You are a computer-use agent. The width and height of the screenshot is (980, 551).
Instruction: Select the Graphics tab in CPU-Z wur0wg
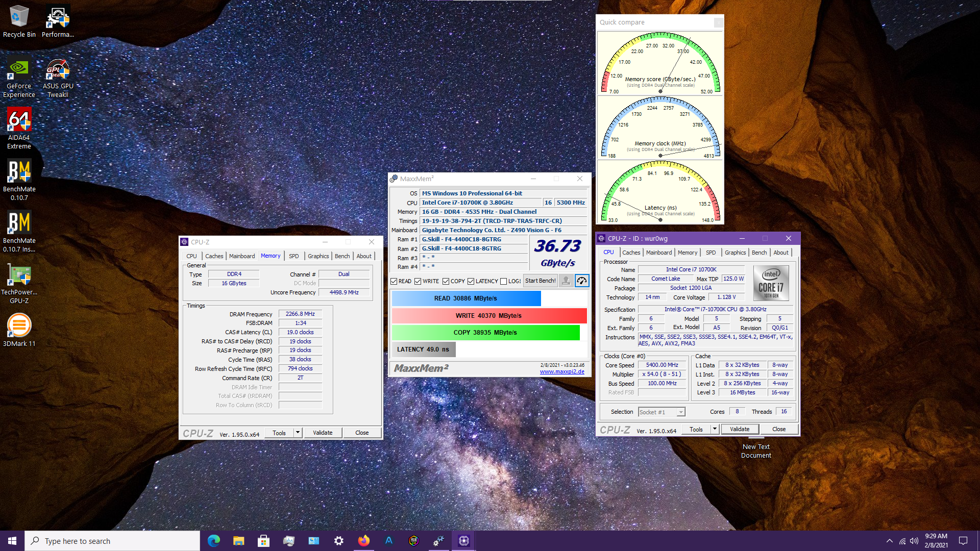tap(735, 253)
